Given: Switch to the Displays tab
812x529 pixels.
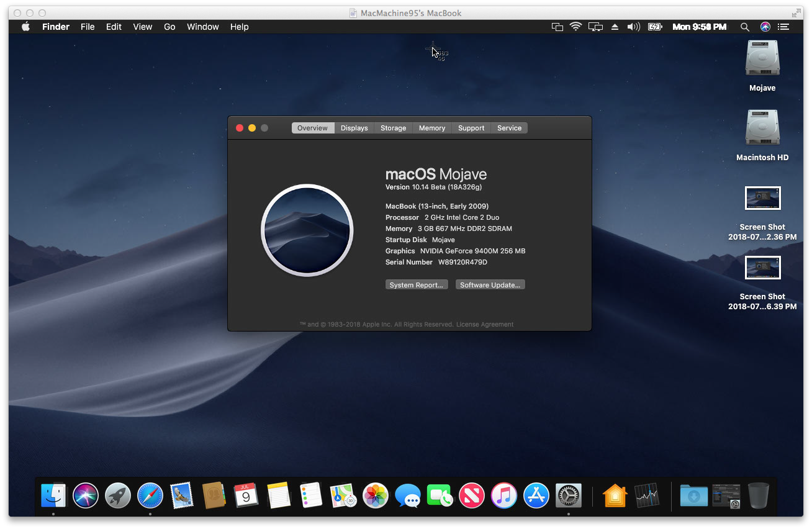Looking at the screenshot, I should click(354, 128).
